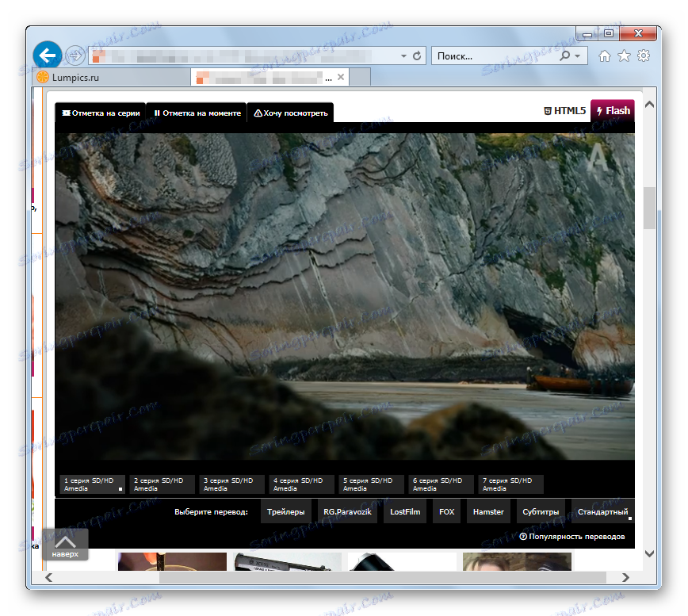Choose Субтитры translation option

point(541,511)
